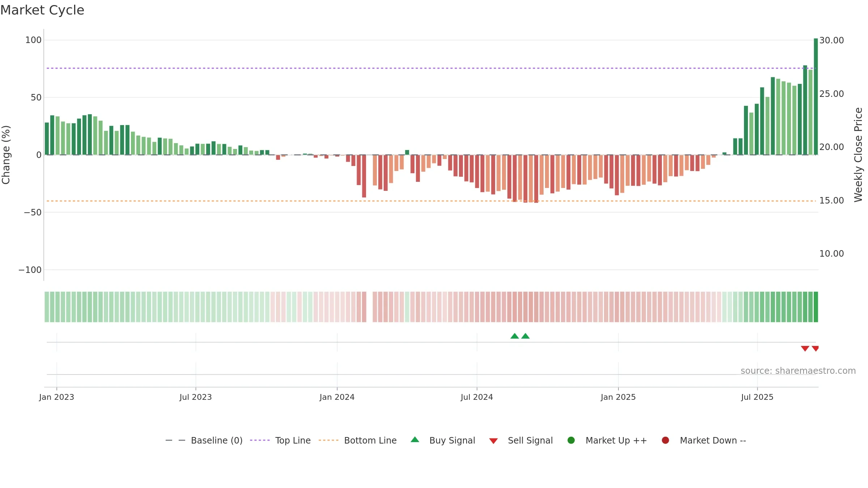Click the Baseline (0) dashed legend marker
The image size is (868, 488).
point(175,440)
